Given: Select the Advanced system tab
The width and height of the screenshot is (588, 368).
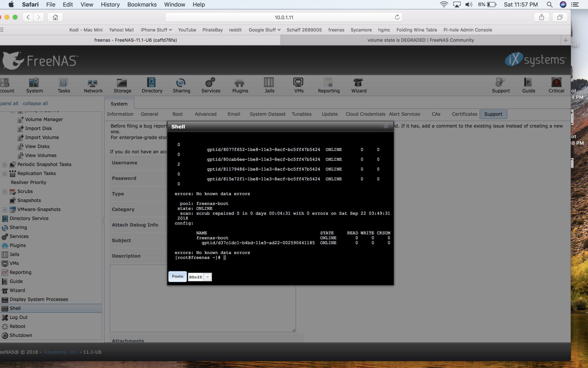Looking at the screenshot, I should [205, 114].
